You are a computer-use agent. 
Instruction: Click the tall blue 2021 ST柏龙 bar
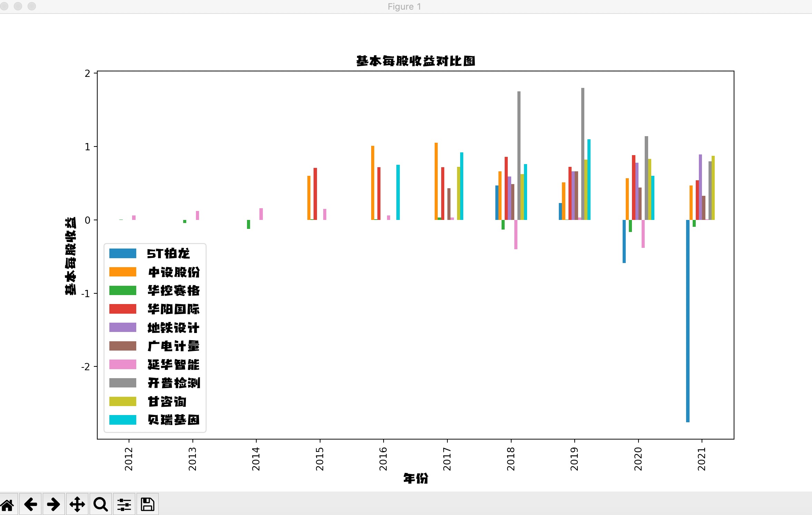pyautogui.click(x=688, y=321)
